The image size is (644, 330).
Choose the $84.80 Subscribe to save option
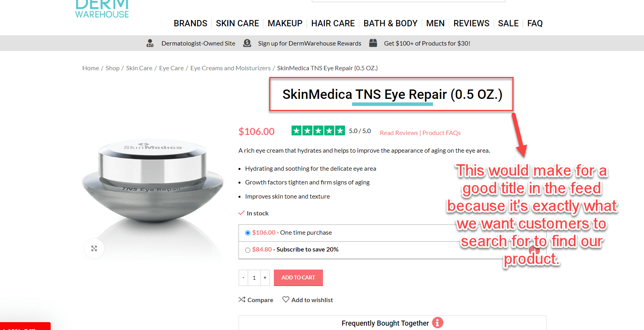(248, 250)
